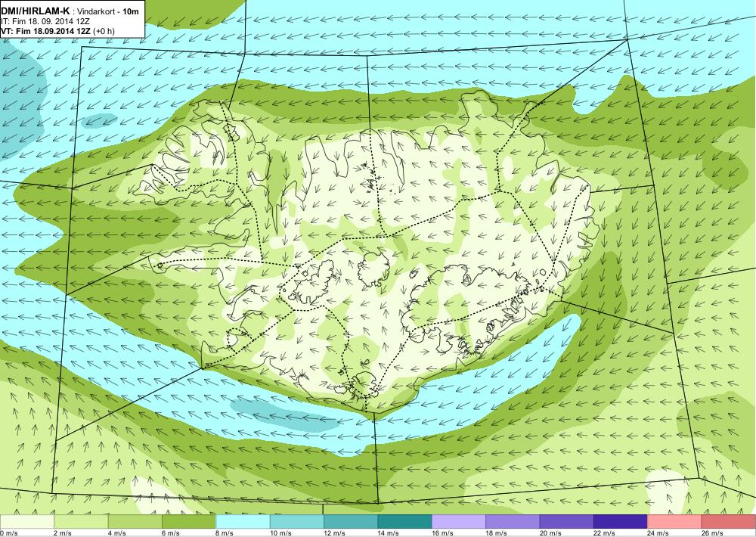Select the light cyan 8–10 m/s legend swatch
This screenshot has width=756, height=537.
243,522
